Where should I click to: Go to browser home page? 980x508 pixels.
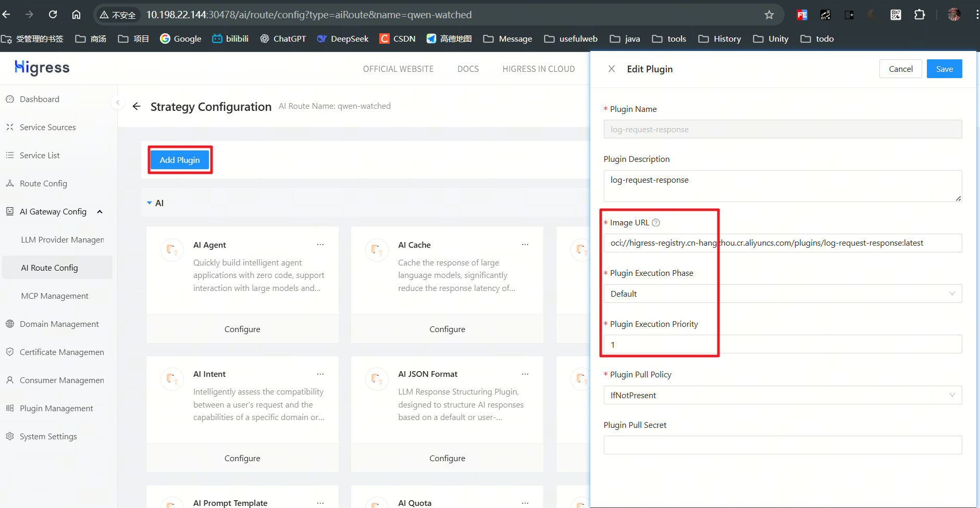[x=76, y=15]
